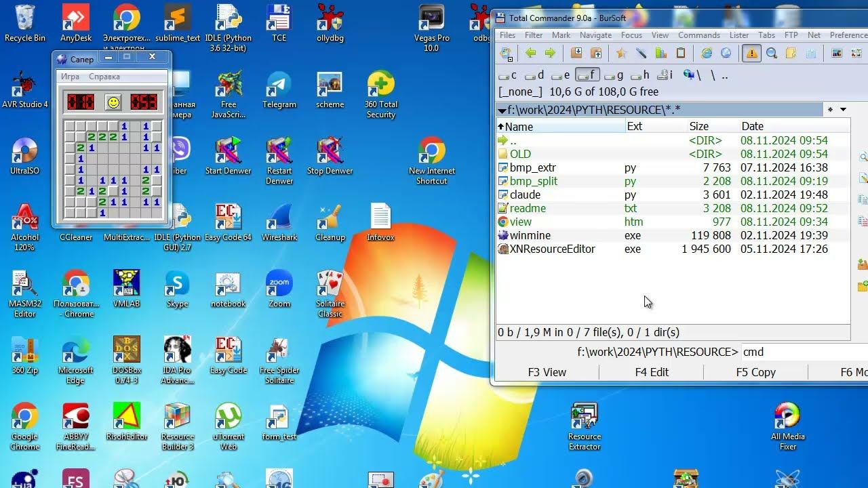Screen dimensions: 868x488
Task: Select the bmp_extr file
Action: click(x=673, y=167)
